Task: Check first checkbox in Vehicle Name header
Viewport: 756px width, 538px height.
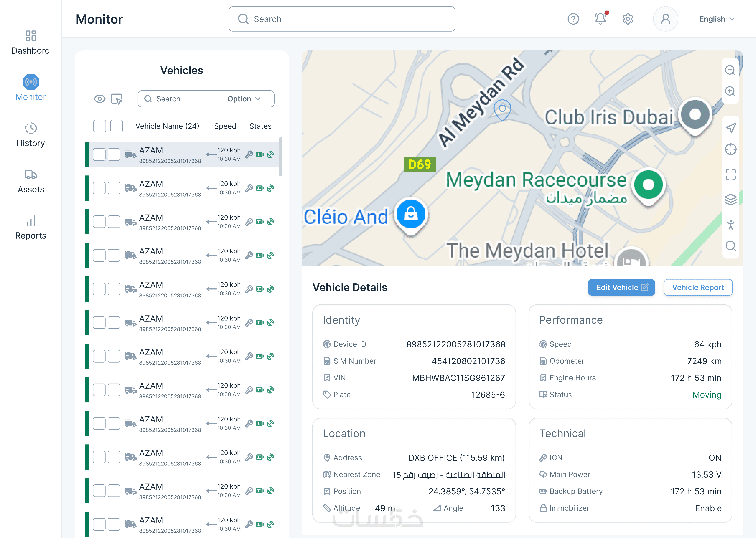Action: coord(100,126)
